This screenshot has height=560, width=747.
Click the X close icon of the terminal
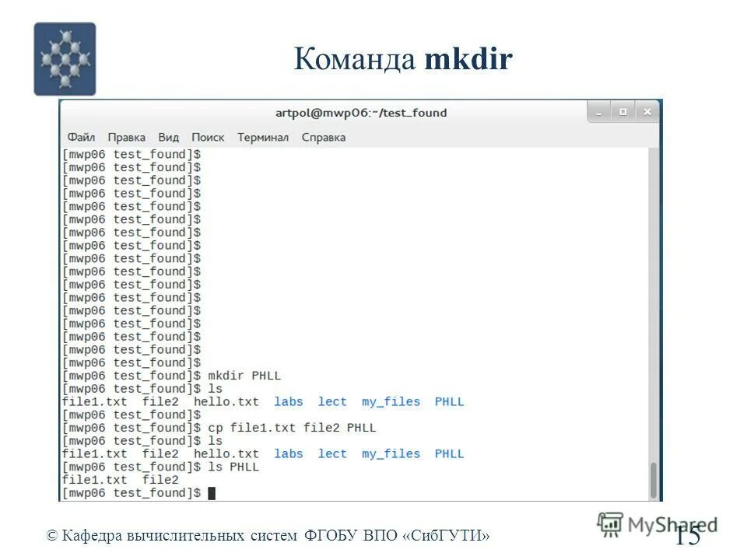(x=647, y=112)
